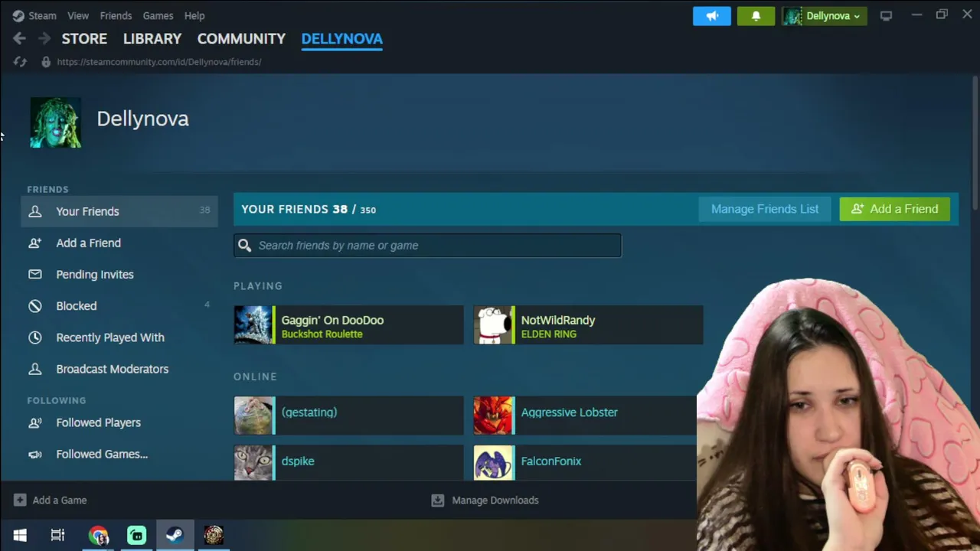The height and width of the screenshot is (551, 980).
Task: Switch to the COMMUNITY tab
Action: pyautogui.click(x=241, y=38)
